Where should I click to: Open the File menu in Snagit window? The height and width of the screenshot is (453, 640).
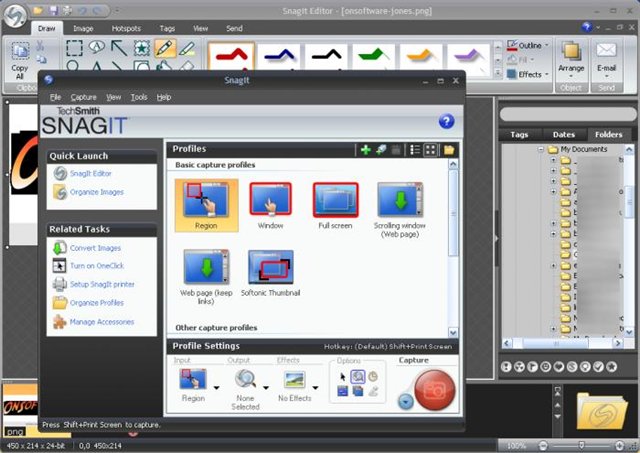55,97
